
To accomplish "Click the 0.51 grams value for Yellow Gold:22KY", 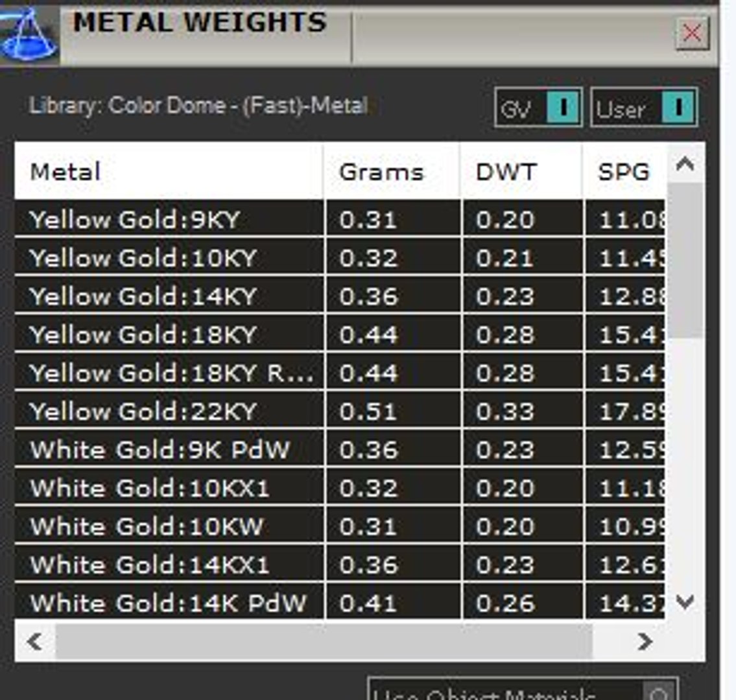I will tap(368, 412).
